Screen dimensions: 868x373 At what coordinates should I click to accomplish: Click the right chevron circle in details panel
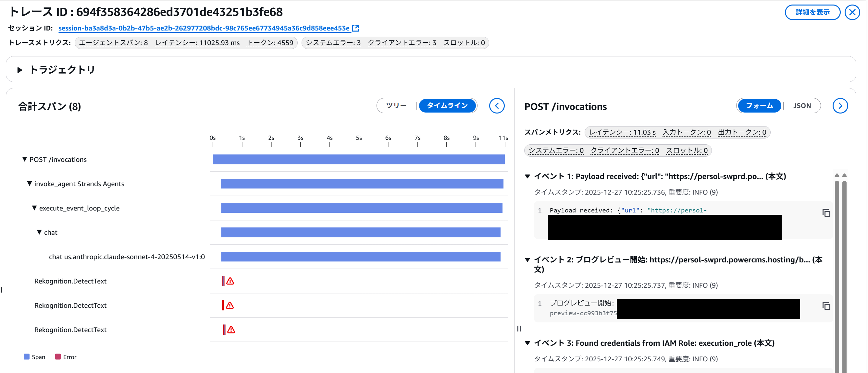click(840, 106)
